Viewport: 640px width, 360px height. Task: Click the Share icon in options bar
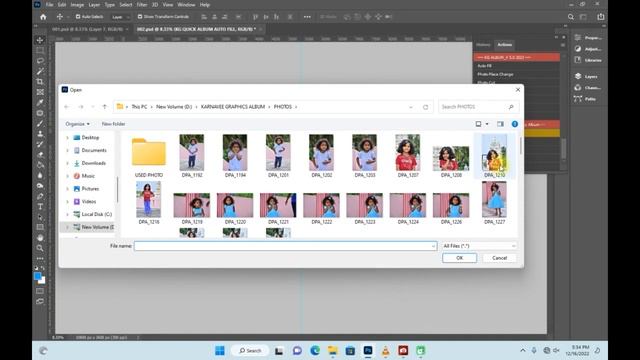[x=601, y=17]
